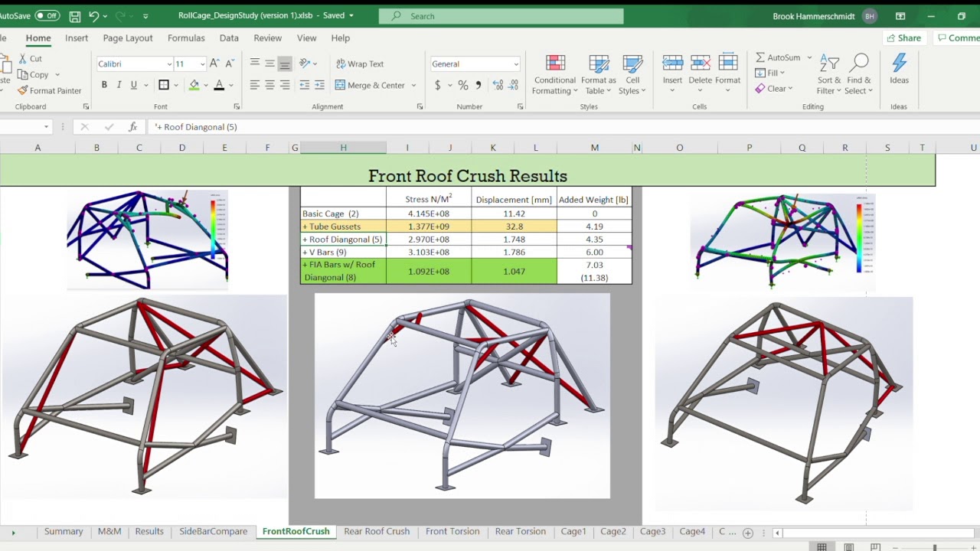Click the Fill Color bucket icon

pos(194,85)
